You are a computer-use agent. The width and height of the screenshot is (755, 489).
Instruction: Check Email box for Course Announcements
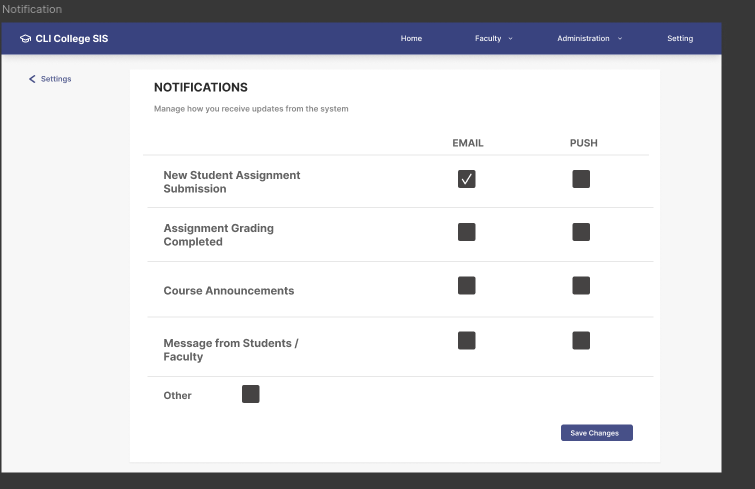point(466,285)
